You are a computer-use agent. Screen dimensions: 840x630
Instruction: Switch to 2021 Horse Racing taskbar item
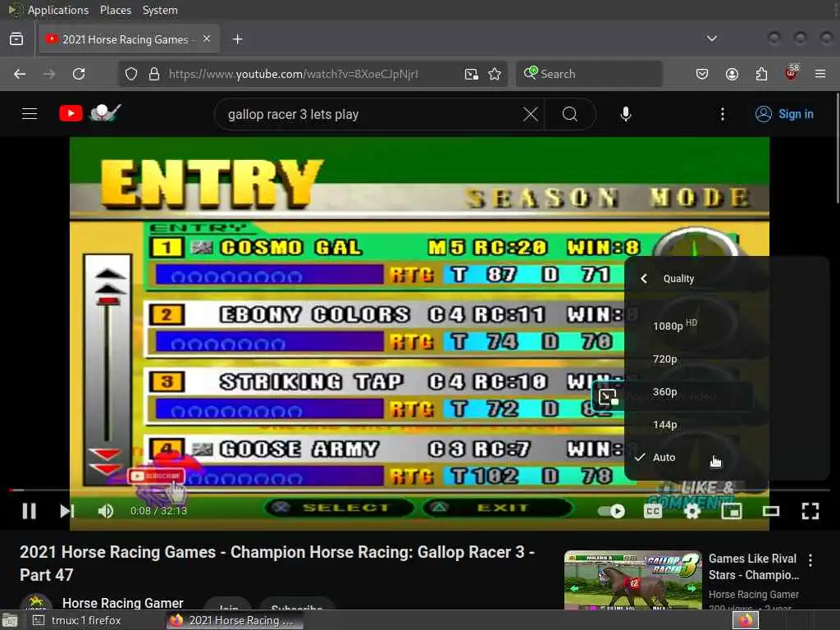point(235,620)
